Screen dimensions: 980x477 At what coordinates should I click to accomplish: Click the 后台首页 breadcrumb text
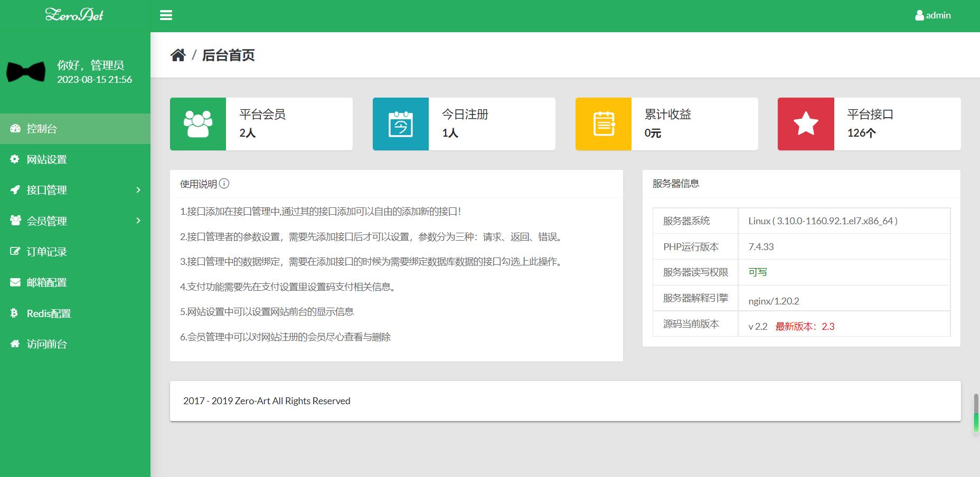pos(229,55)
